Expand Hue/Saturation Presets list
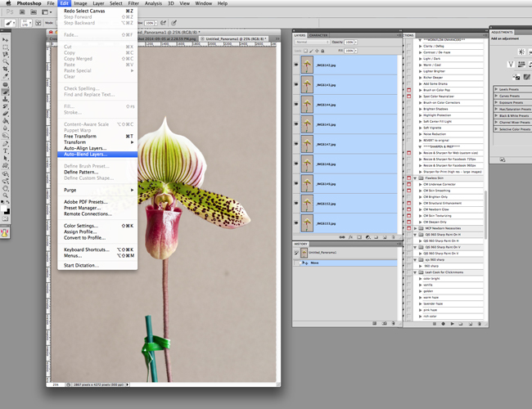This screenshot has height=409, width=532. click(496, 109)
